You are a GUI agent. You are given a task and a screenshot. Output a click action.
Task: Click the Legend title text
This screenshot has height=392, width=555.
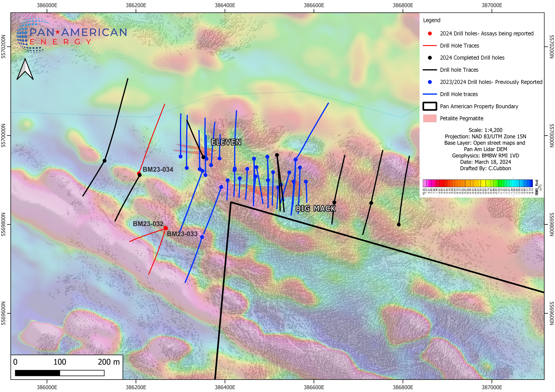pos(431,20)
